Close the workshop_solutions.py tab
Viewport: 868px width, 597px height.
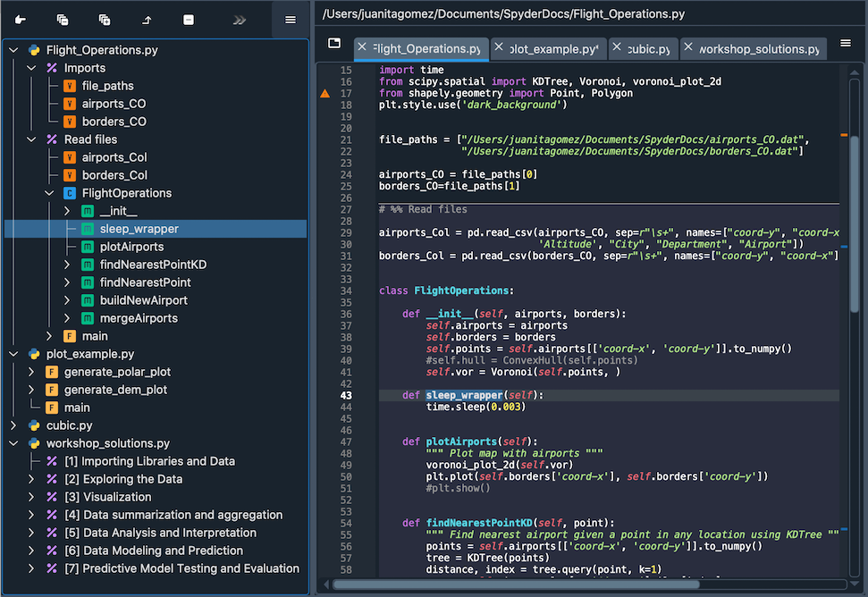(687, 48)
